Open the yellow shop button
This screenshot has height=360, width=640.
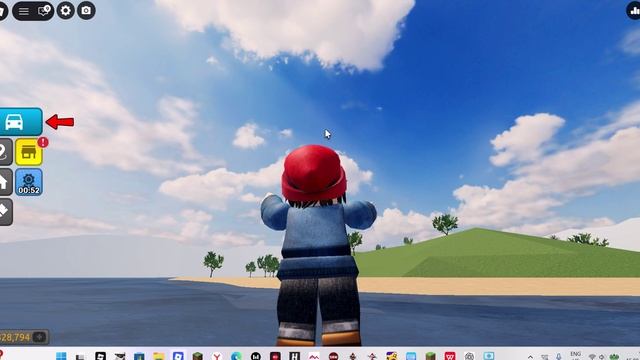tap(29, 152)
